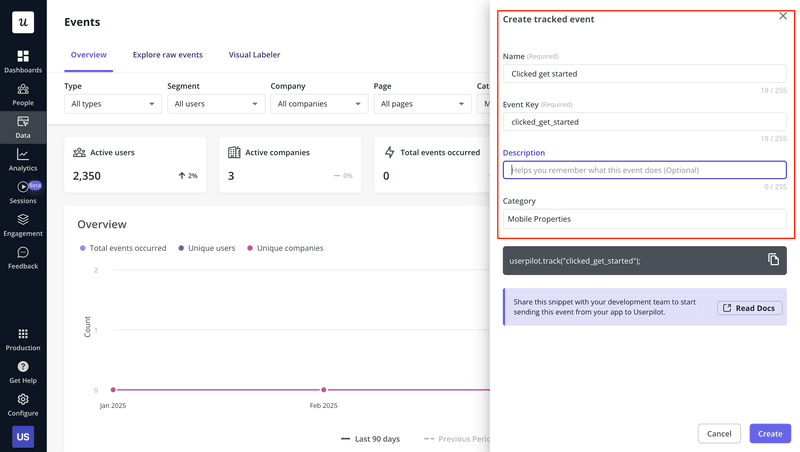Click the Description input field
Viewport: 800px width, 452px height.
coord(644,170)
